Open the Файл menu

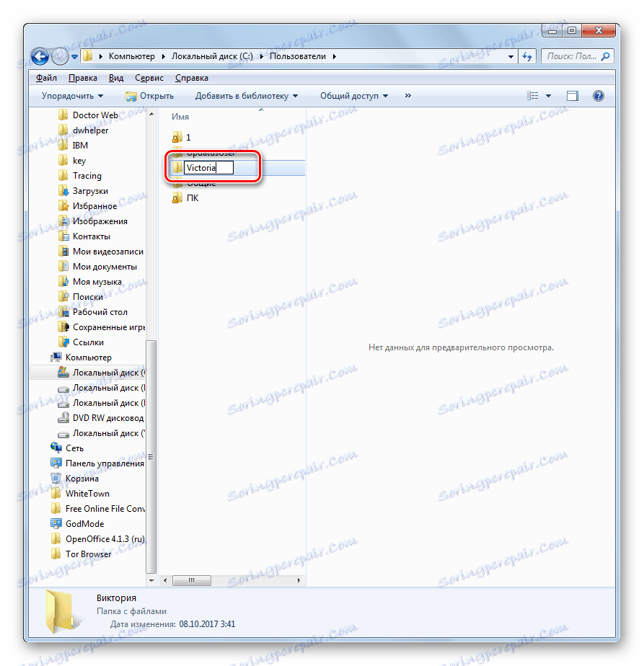pyautogui.click(x=46, y=78)
